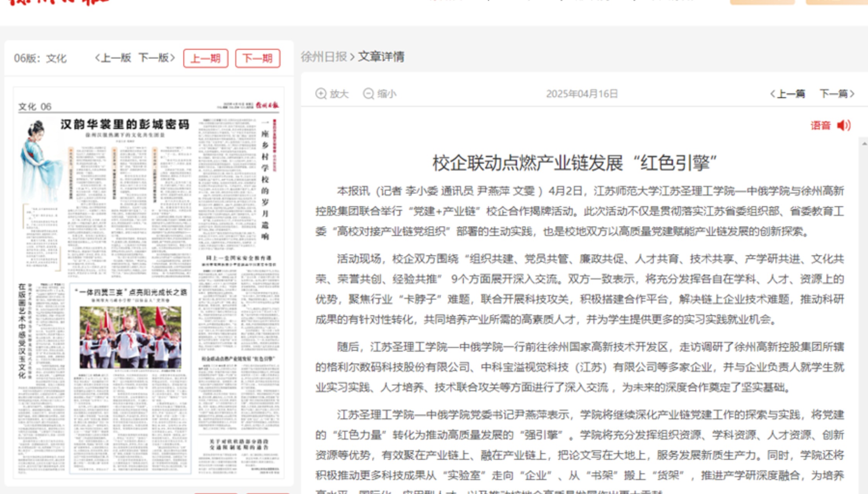Click the 放大 zoom-in magnifier icon

321,94
